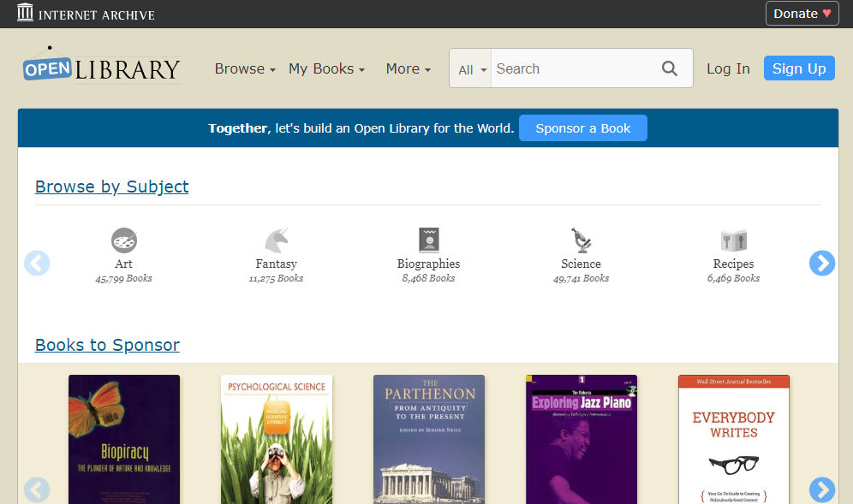Open the Psychological Science book cover
853x504 pixels.
[277, 439]
